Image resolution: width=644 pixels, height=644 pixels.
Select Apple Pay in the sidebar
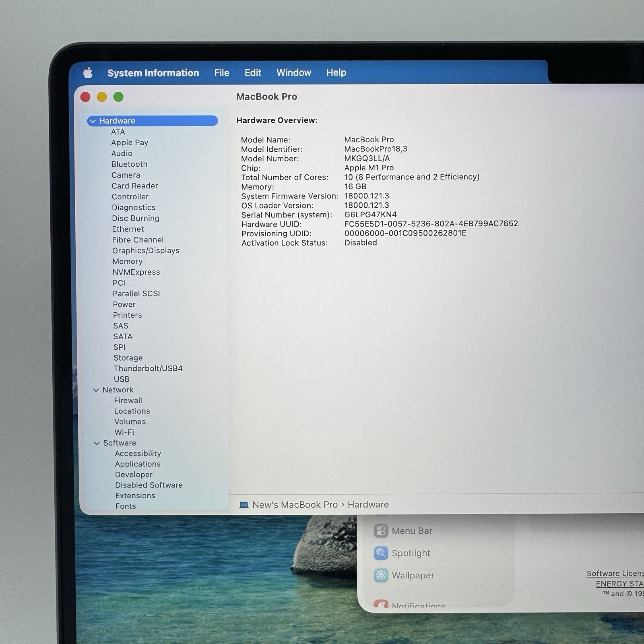(130, 142)
